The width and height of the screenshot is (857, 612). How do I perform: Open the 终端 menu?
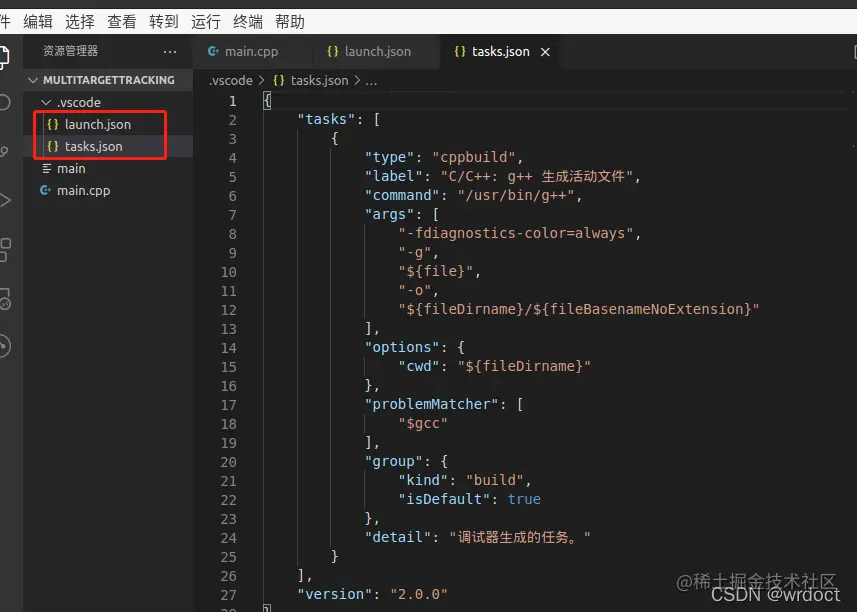click(248, 22)
